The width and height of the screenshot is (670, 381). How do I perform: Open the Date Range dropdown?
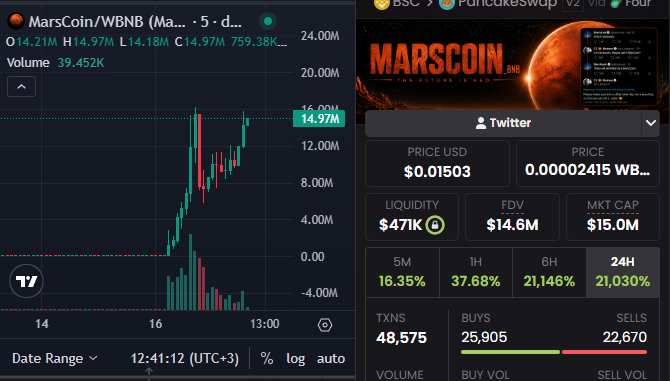click(x=55, y=358)
